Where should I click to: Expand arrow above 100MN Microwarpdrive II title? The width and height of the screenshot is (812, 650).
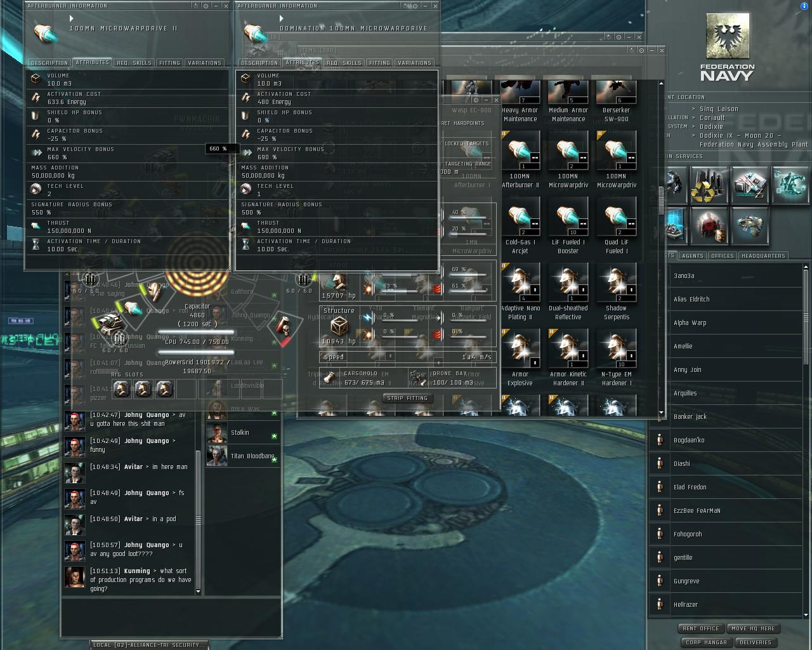pos(72,19)
